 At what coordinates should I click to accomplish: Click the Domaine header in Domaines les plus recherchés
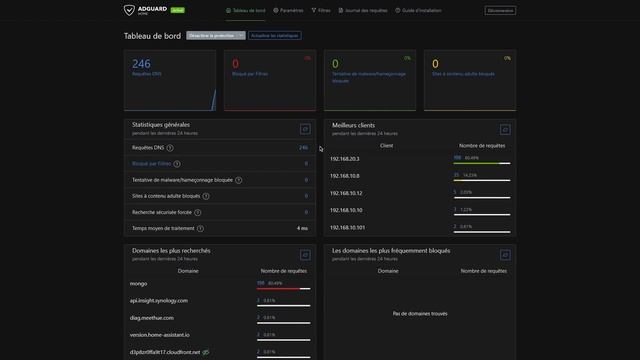[x=188, y=271]
